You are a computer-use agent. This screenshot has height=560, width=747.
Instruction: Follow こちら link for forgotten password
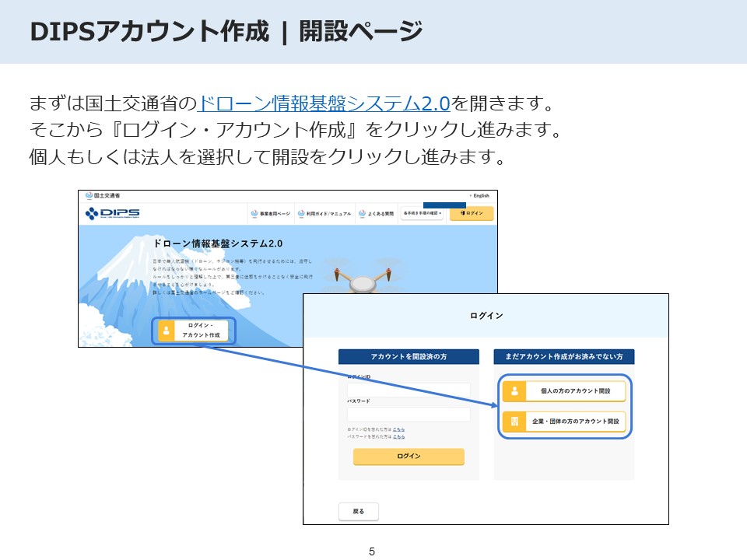[398, 436]
